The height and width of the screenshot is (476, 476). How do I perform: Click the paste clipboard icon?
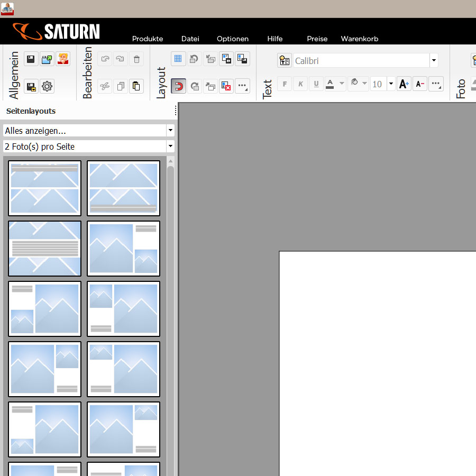(x=136, y=86)
